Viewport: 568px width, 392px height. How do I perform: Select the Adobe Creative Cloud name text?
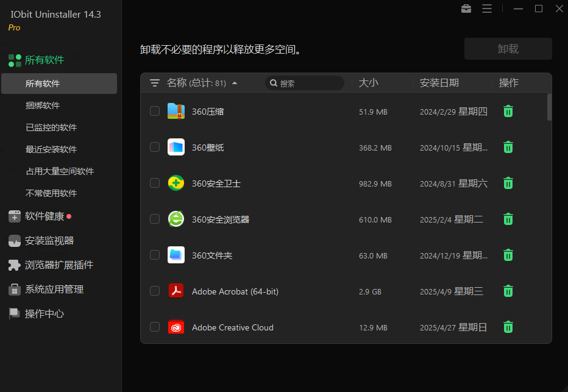point(233,327)
